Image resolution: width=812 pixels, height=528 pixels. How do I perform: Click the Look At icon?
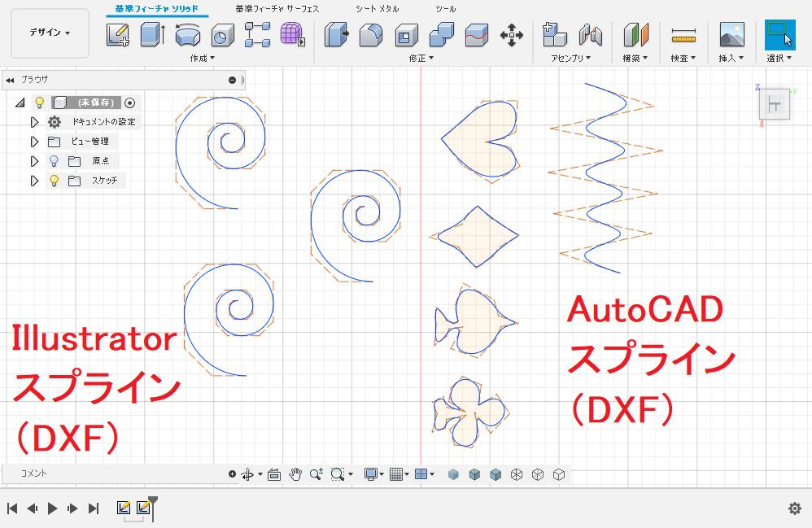tap(274, 474)
